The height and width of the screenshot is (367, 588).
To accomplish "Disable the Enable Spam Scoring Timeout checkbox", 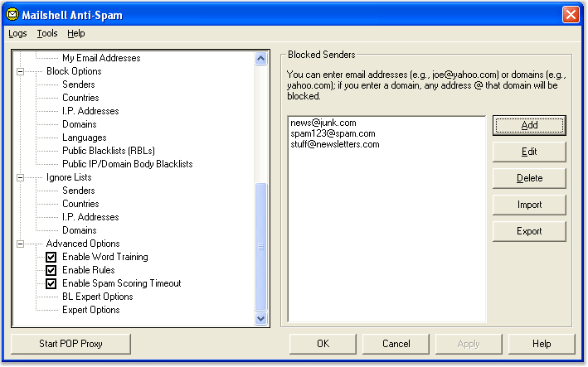I will tap(51, 283).
